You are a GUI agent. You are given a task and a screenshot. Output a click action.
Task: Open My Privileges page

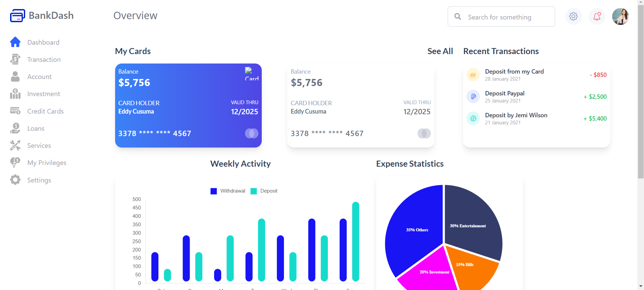47,163
